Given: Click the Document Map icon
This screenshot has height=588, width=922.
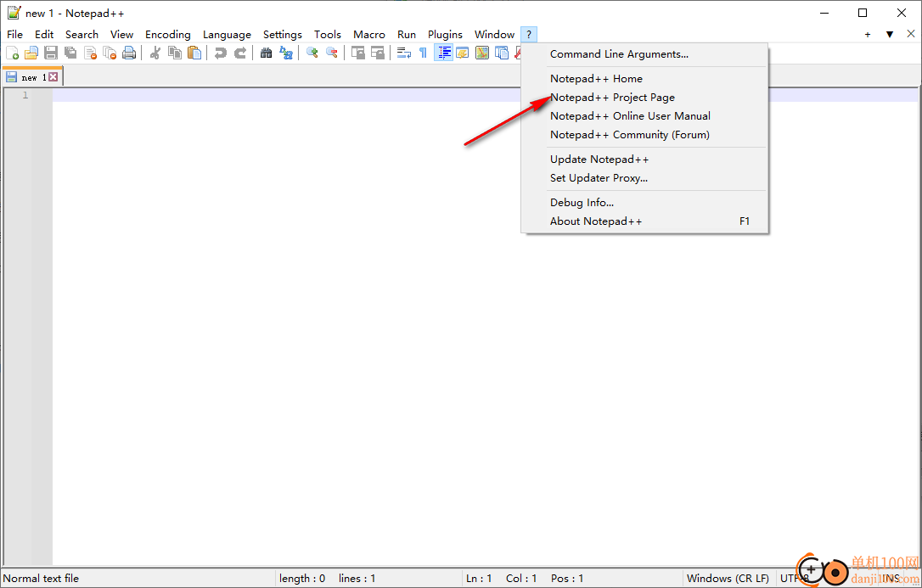Looking at the screenshot, I should [x=482, y=53].
